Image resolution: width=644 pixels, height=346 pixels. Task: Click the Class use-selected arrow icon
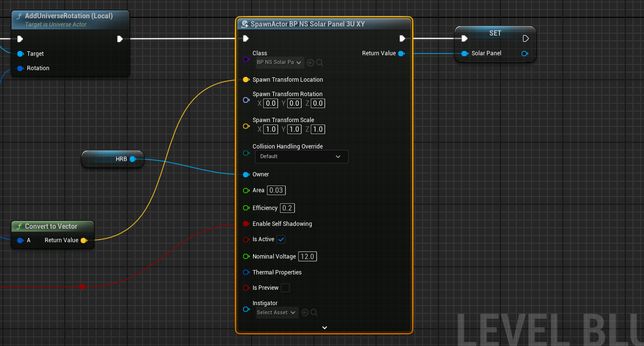310,62
